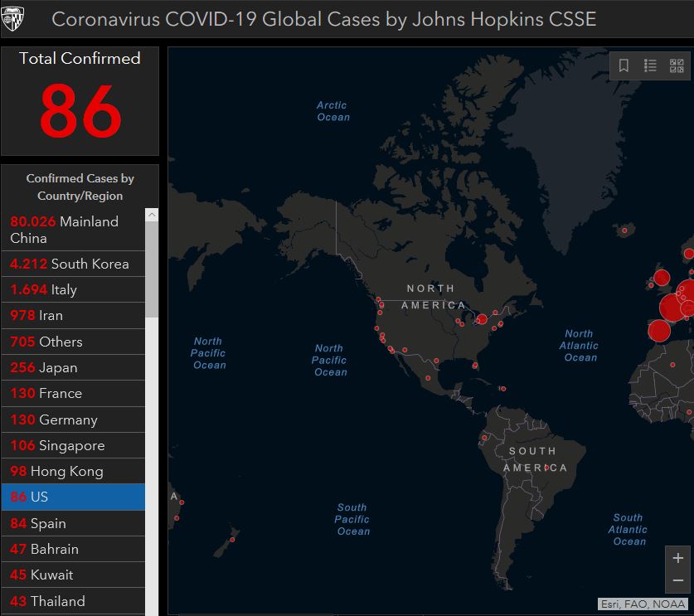The height and width of the screenshot is (616, 694).
Task: Choose the Bahrain row
Action: pos(73,549)
